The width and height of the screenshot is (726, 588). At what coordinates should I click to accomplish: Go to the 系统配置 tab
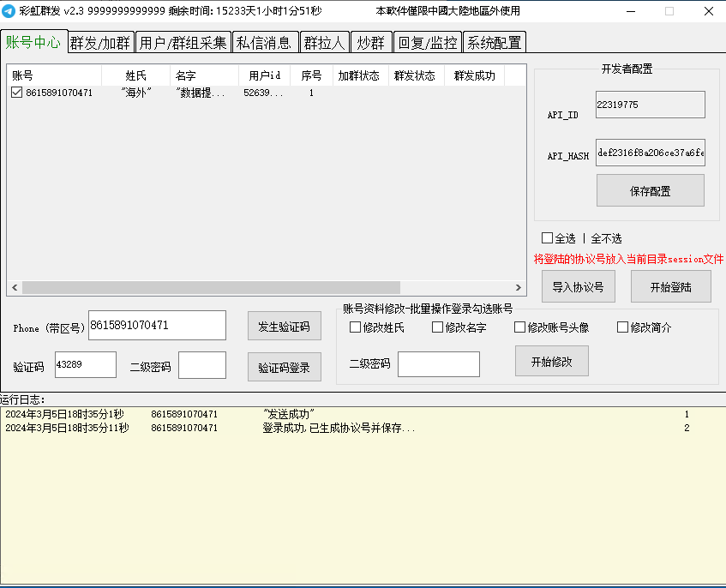coord(494,43)
